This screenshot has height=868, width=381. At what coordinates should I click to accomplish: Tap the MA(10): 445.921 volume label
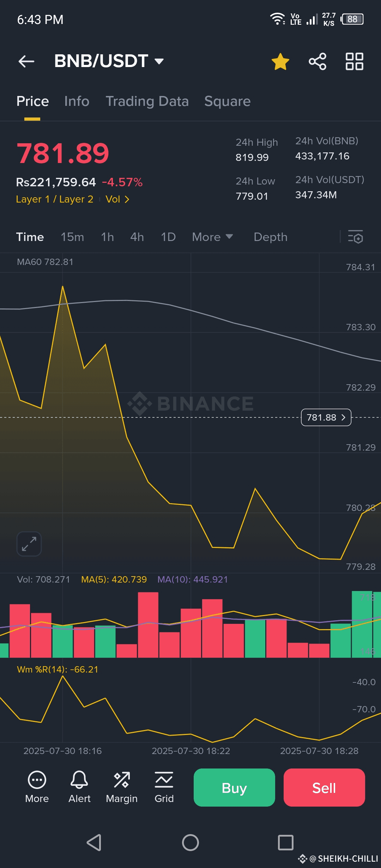click(x=193, y=579)
